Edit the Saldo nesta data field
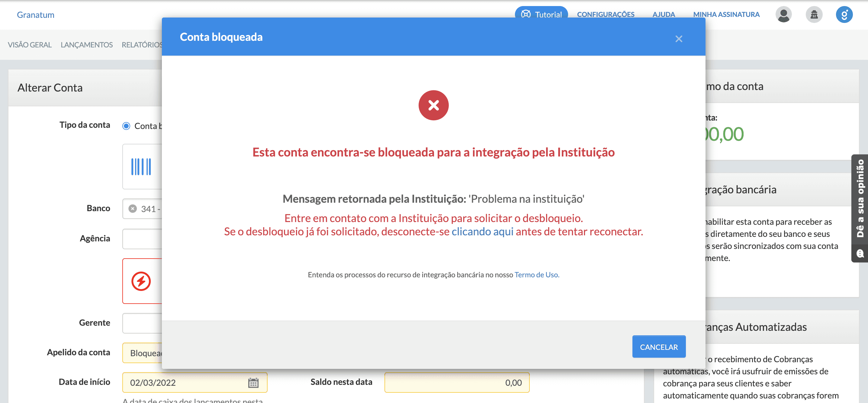The height and width of the screenshot is (403, 868). [457, 382]
